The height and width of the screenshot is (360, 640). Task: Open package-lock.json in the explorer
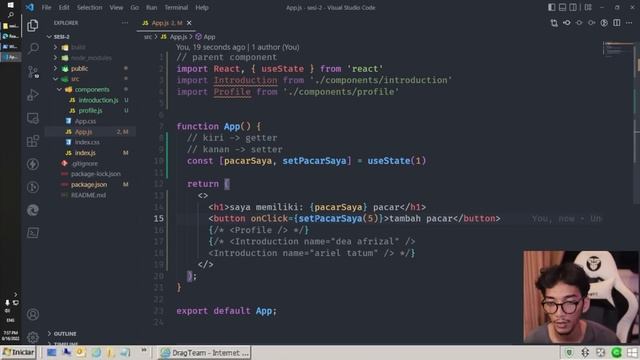click(x=96, y=174)
